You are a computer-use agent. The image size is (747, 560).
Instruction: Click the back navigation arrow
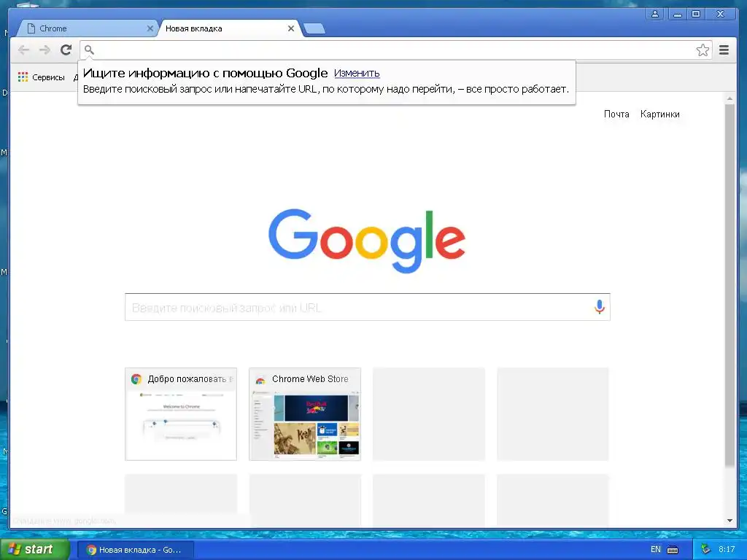coord(23,50)
